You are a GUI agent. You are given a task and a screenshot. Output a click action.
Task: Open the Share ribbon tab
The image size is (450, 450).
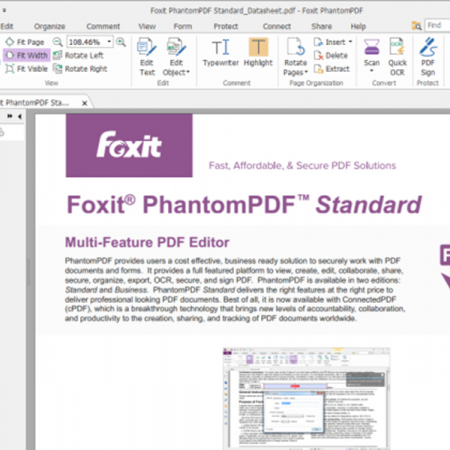[x=322, y=26]
